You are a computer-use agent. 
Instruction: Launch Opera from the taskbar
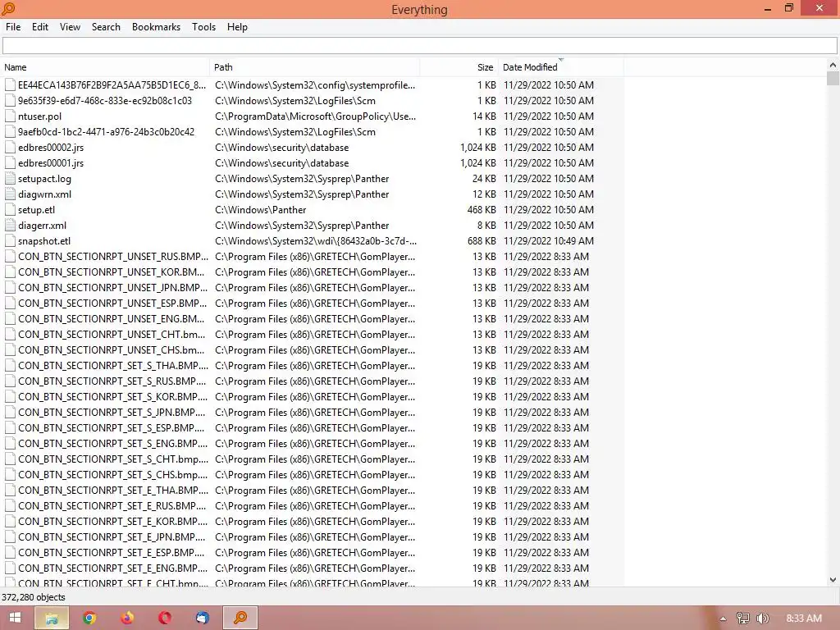click(x=164, y=618)
